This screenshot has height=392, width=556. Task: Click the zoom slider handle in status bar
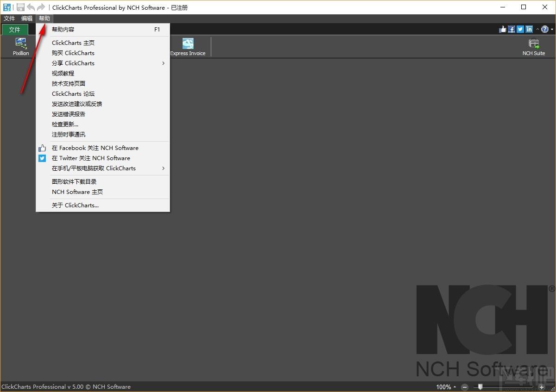point(480,387)
